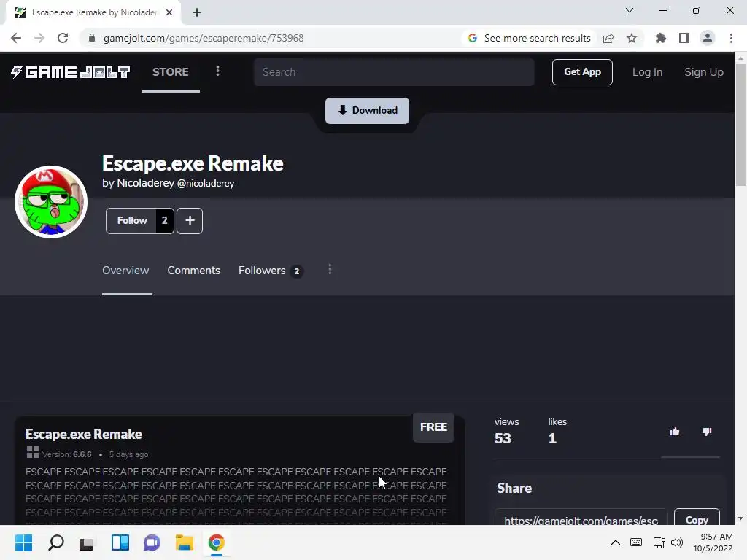Click the volume speaker tray icon
747x560 pixels.
(676, 542)
